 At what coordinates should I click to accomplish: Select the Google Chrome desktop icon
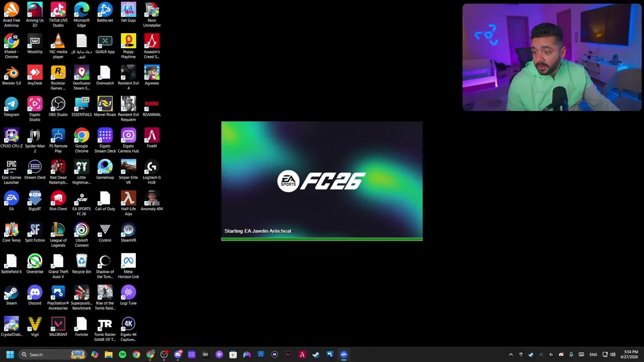82,141
